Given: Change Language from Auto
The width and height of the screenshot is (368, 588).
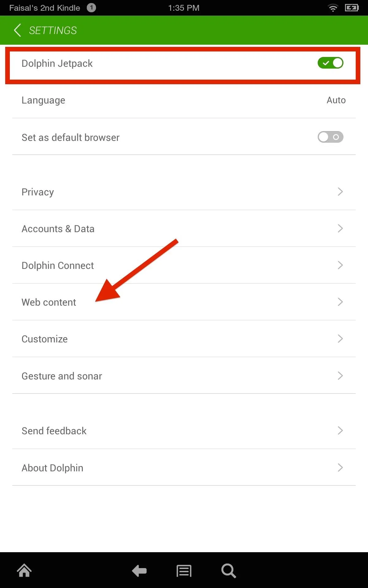Looking at the screenshot, I should pos(184,100).
